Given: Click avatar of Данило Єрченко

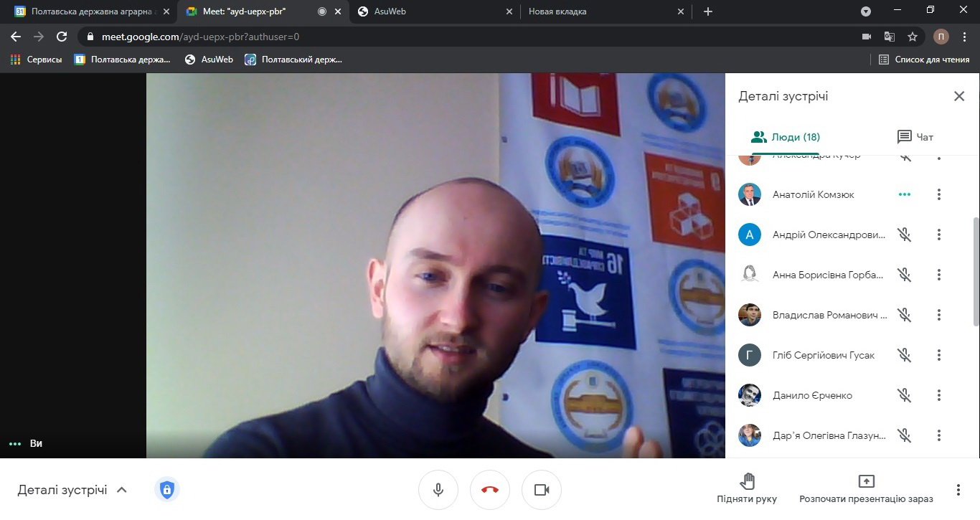Looking at the screenshot, I should [x=750, y=395].
